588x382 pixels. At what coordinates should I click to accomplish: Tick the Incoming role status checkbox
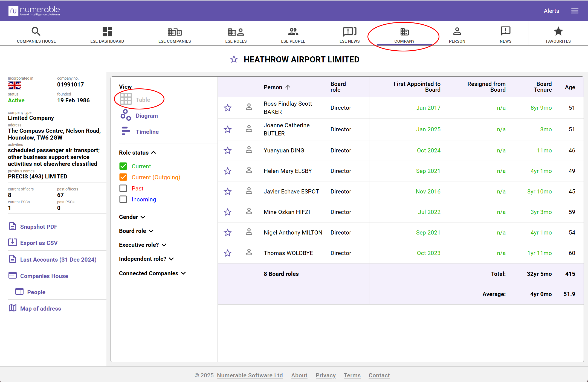(123, 199)
